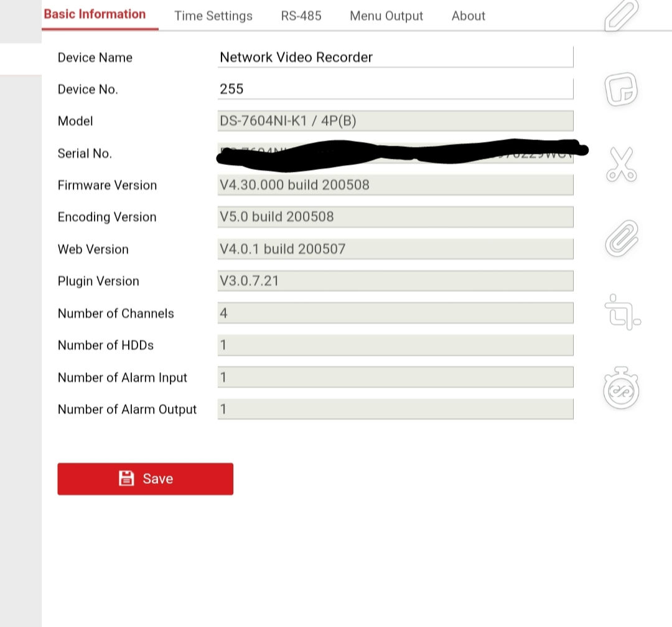Viewport: 672px width, 627px height.
Task: Choose the scissors cut icon
Action: [x=621, y=165]
